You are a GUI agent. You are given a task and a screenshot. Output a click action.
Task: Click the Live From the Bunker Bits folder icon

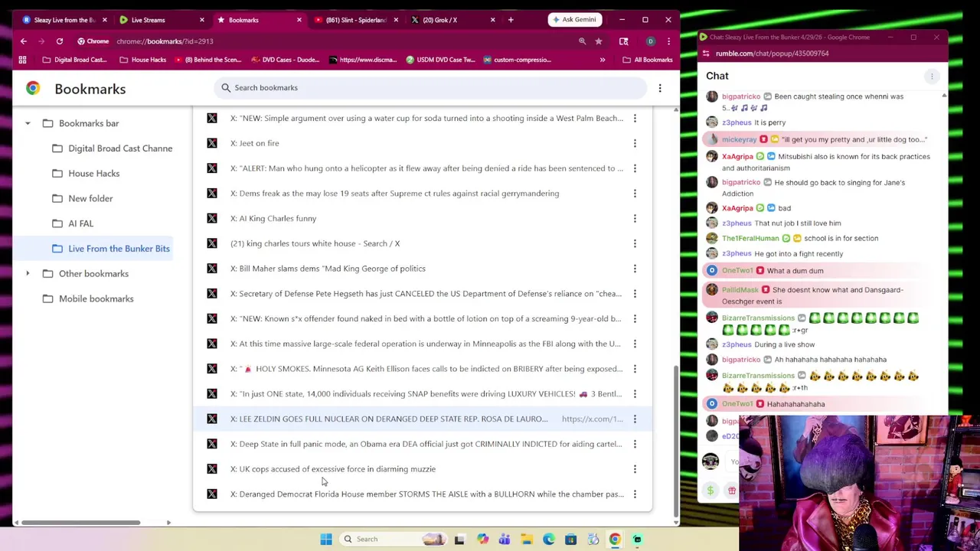pos(57,249)
